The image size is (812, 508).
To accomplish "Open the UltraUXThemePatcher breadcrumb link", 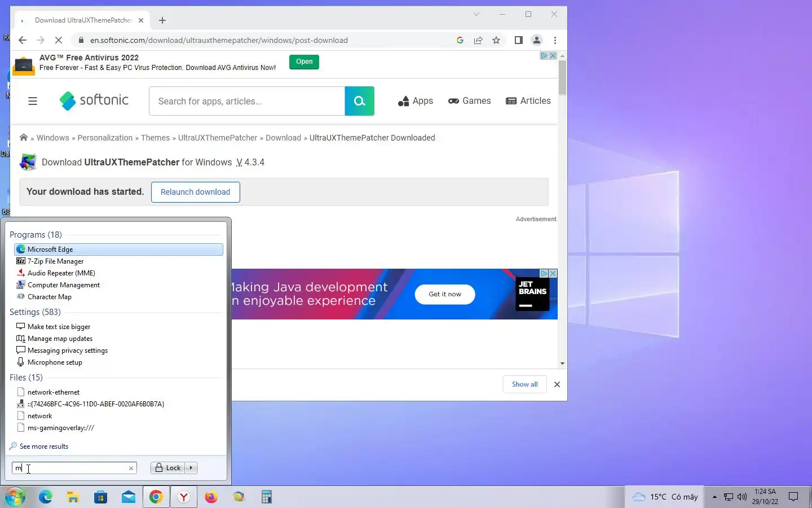I will coord(218,138).
